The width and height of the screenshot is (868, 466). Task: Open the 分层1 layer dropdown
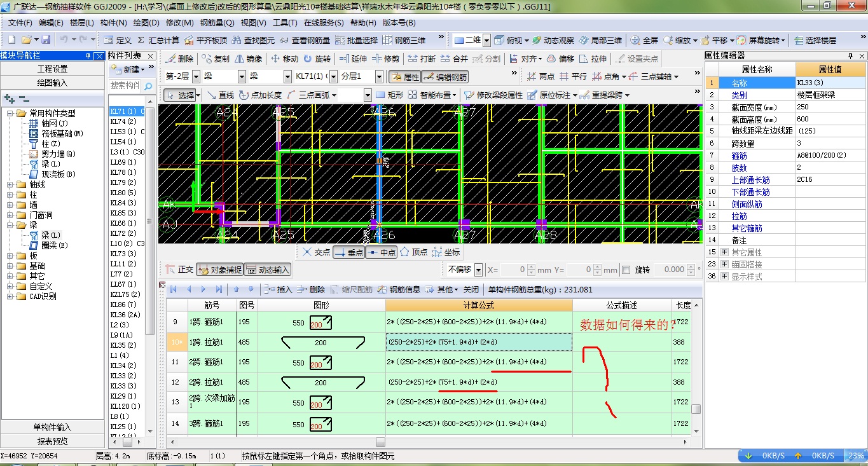tap(379, 77)
